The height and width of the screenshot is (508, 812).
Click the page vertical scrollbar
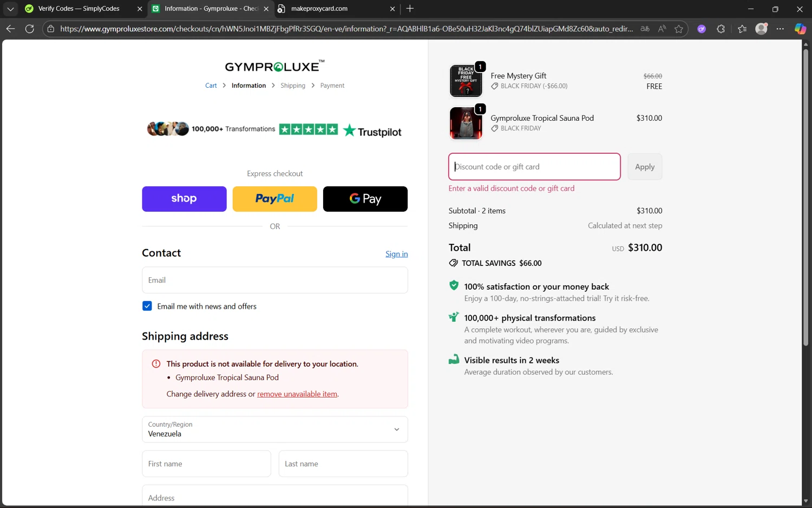click(x=806, y=198)
